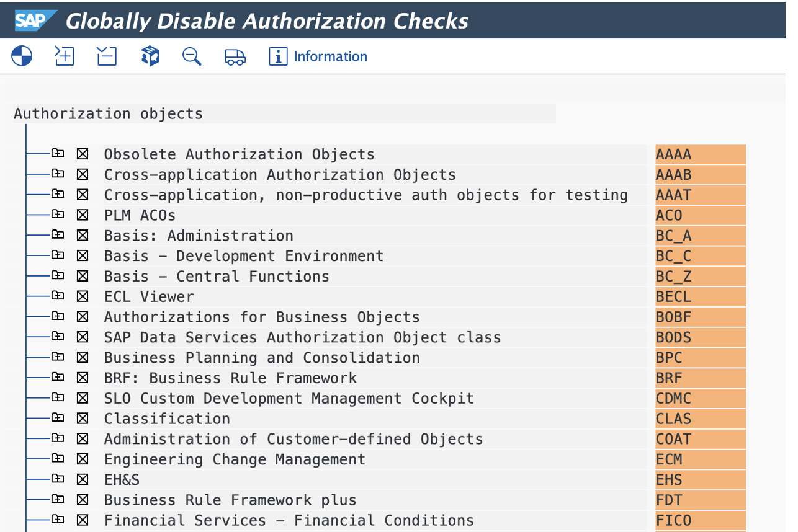Click the ACO class code
798x532 pixels.
pos(701,215)
